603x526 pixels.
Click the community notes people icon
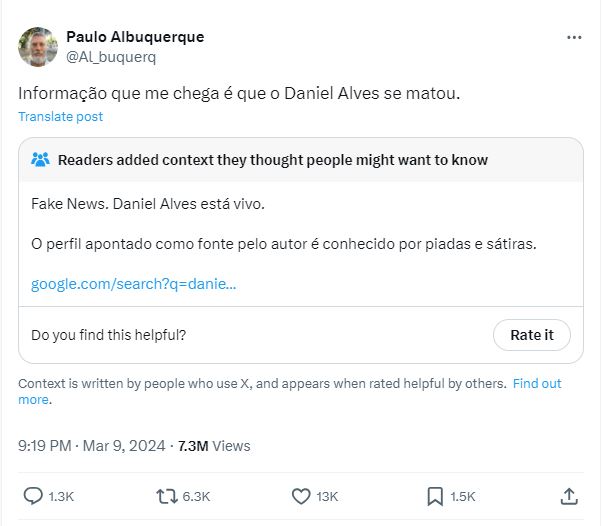41,160
